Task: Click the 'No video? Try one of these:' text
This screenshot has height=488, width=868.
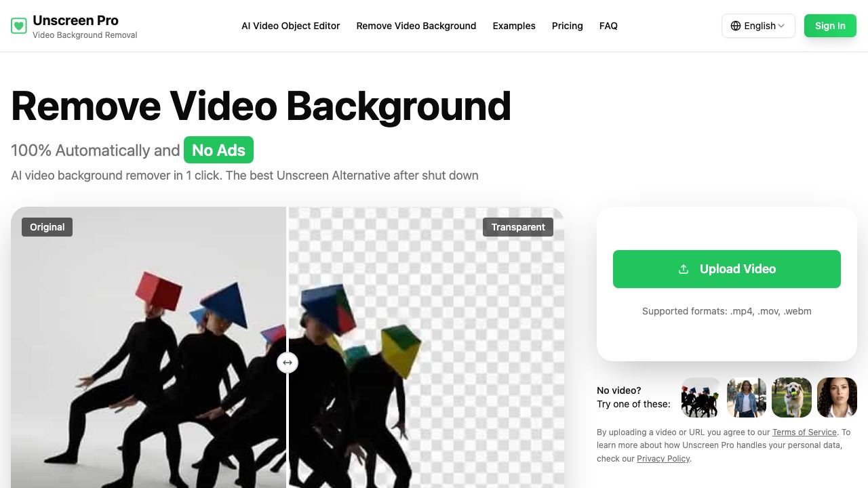Action: [x=633, y=397]
